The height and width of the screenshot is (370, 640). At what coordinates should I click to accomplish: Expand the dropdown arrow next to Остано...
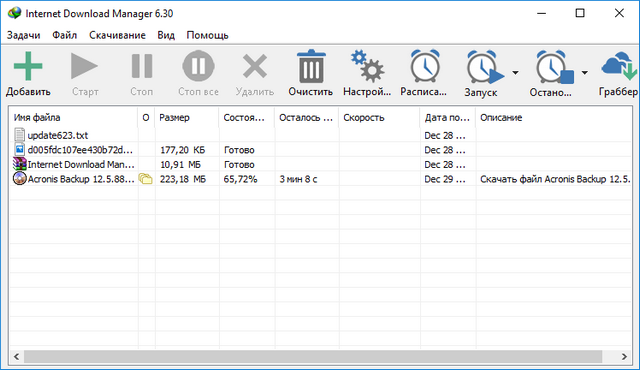point(584,73)
